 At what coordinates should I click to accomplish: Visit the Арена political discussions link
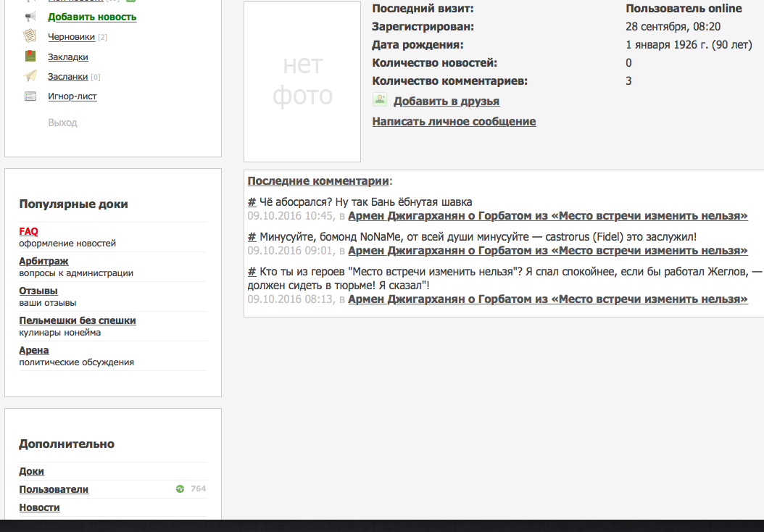point(34,350)
